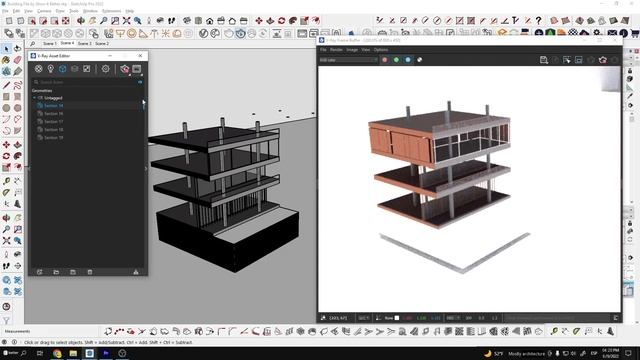Viewport: 640px width, 360px height.
Task: Show frame buffer from Asset Editor toolbar
Action: click(x=136, y=69)
